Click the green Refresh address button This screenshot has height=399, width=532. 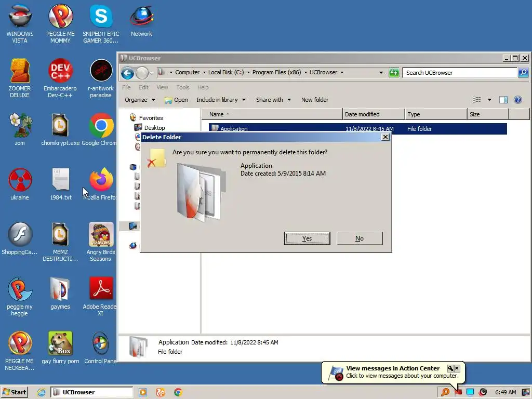click(394, 73)
